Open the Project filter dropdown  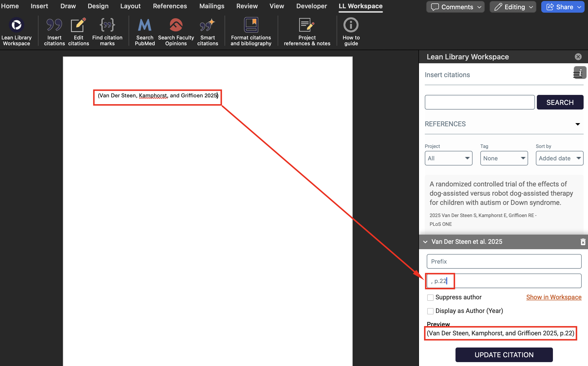448,158
